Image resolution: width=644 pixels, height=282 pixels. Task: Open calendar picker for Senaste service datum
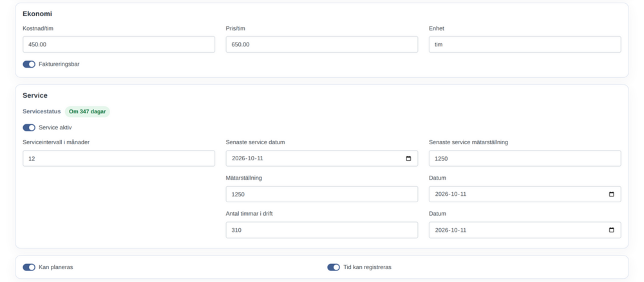click(408, 158)
